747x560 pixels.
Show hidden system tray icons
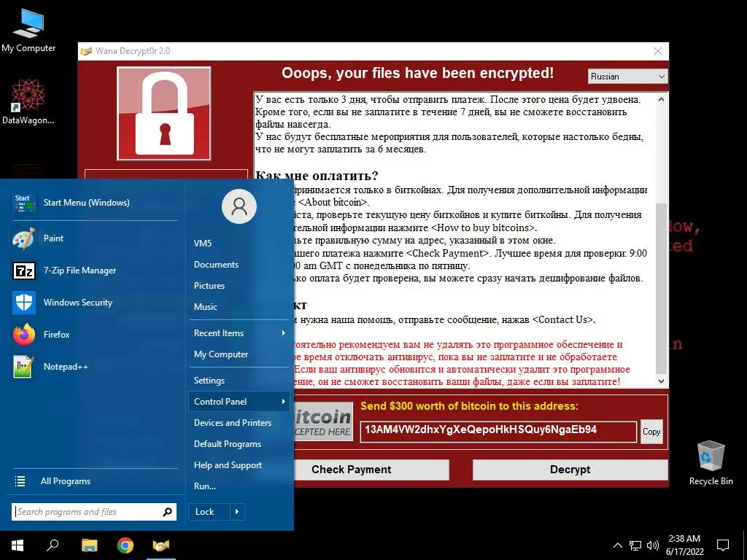click(x=617, y=545)
